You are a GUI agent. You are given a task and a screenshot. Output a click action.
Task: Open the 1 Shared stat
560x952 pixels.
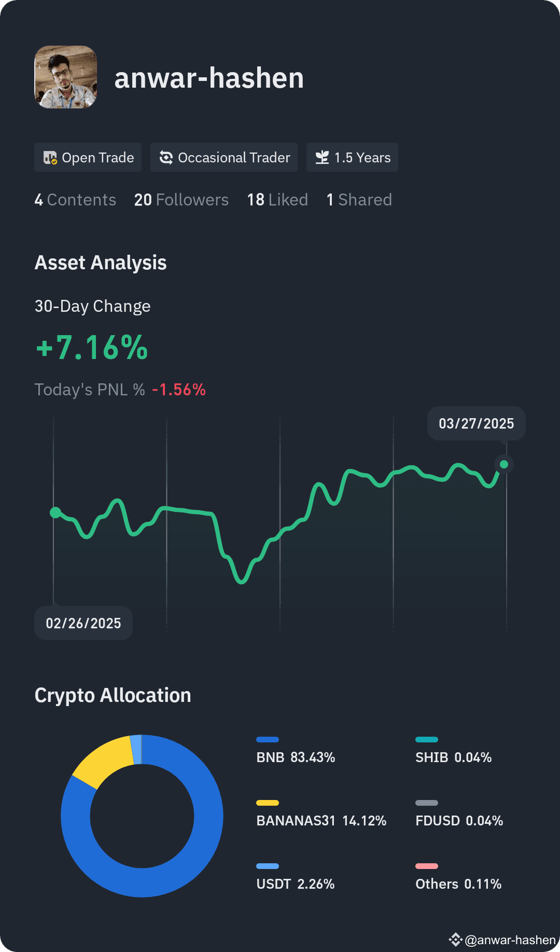359,200
